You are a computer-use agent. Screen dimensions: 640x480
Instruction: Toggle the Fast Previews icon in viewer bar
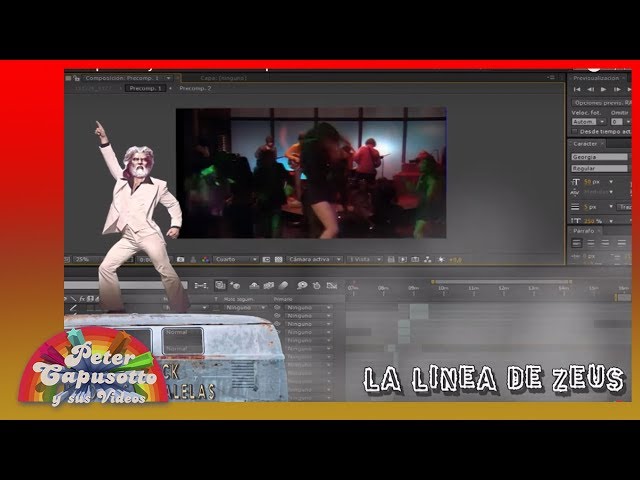(403, 260)
